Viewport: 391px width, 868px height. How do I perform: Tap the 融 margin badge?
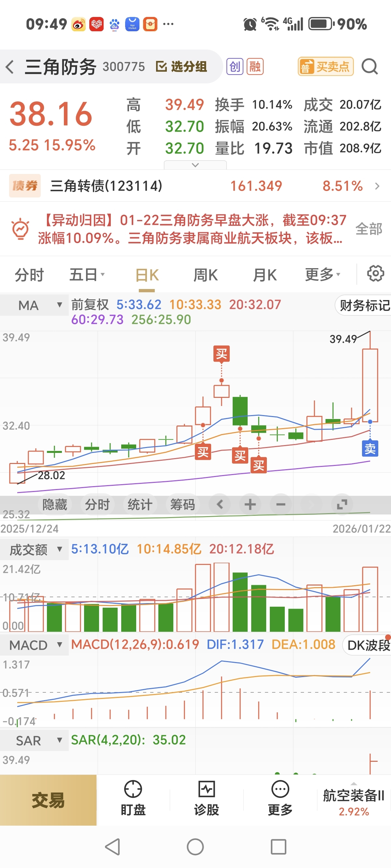[x=255, y=66]
